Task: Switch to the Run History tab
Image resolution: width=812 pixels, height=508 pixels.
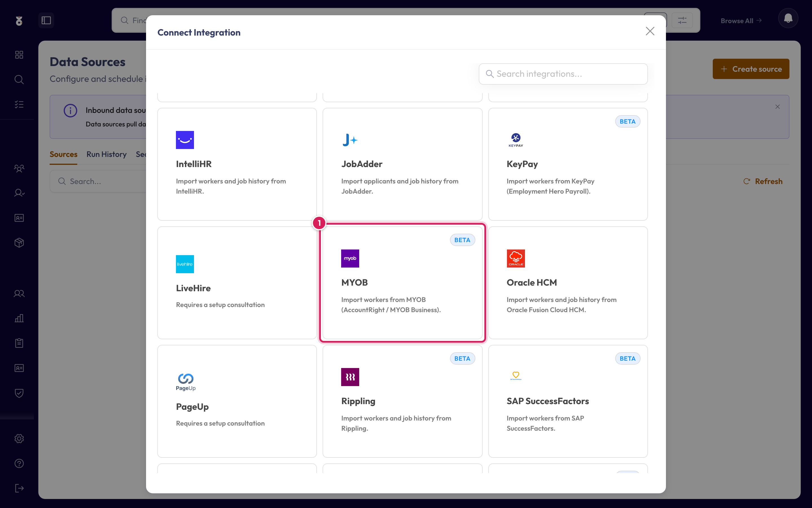Action: click(x=106, y=154)
